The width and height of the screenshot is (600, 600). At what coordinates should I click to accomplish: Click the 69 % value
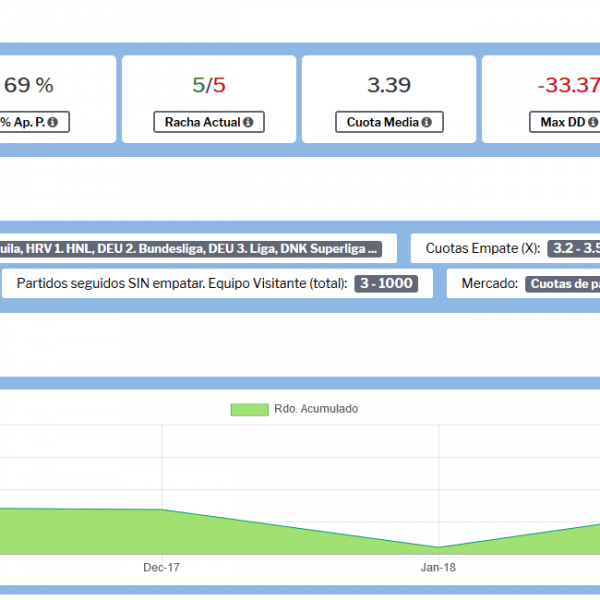pyautogui.click(x=29, y=85)
